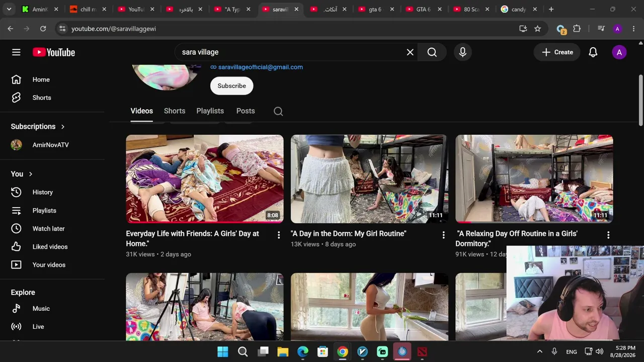Switch to the channel Shorts tab
Image resolution: width=644 pixels, height=362 pixels.
point(175,111)
